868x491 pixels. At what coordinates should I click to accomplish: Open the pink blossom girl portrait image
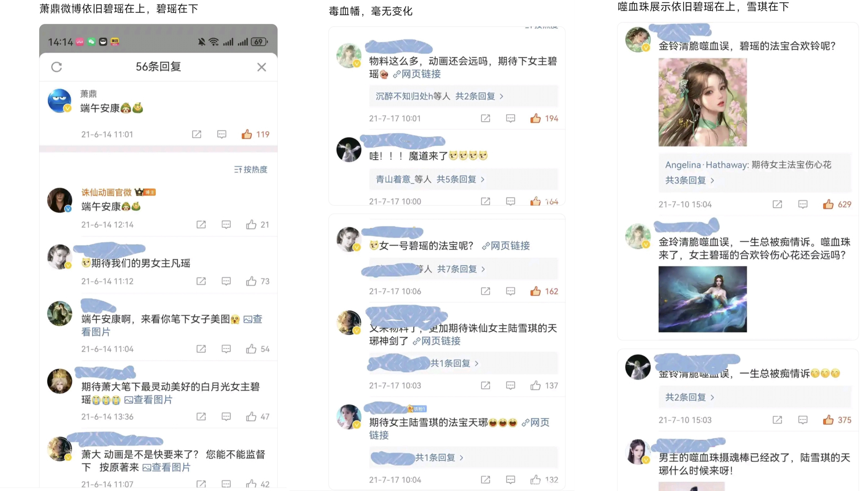click(x=702, y=102)
